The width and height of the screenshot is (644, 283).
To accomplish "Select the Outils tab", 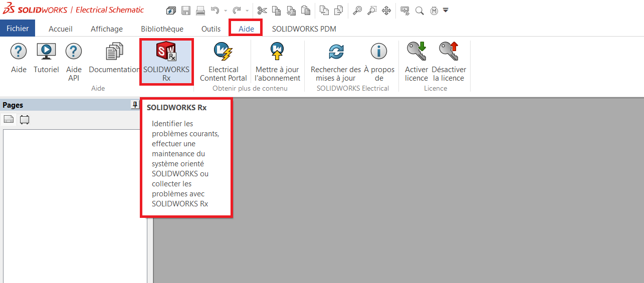I will [211, 29].
